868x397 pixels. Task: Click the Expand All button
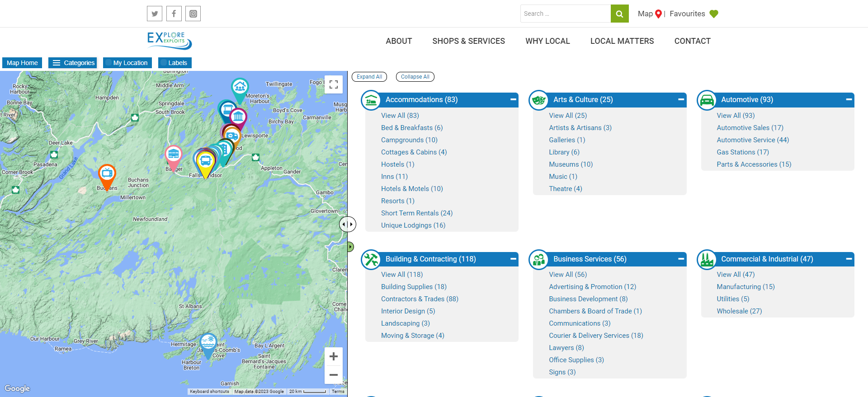point(369,77)
